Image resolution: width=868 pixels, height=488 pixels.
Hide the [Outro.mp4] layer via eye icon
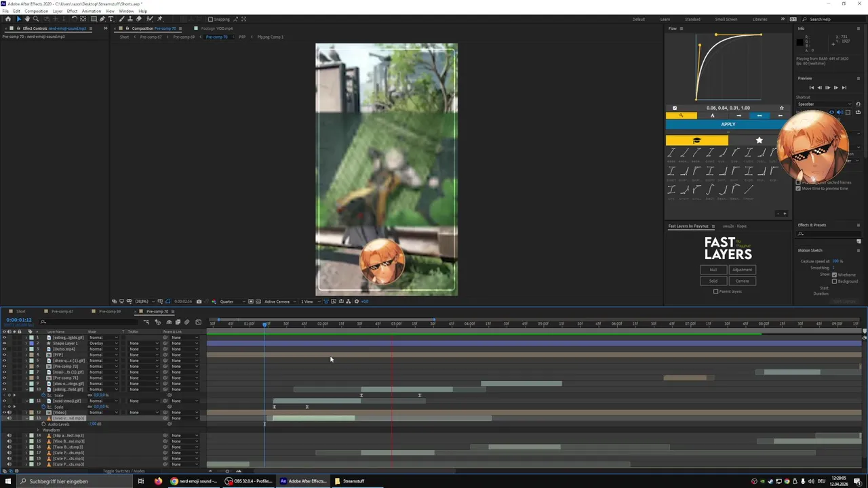(x=4, y=349)
